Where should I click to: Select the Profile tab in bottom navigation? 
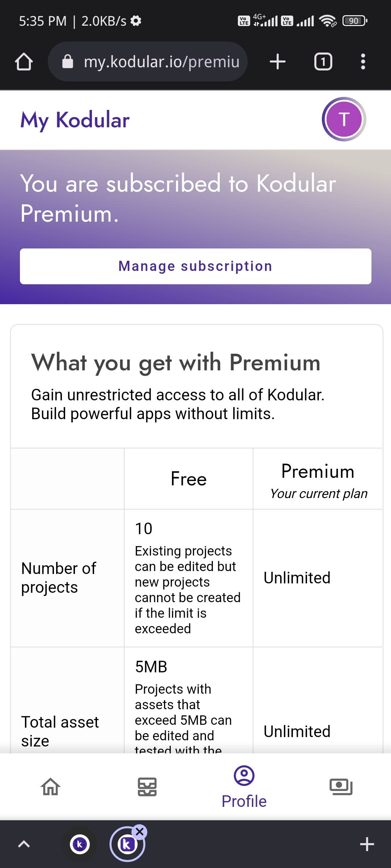(x=244, y=787)
